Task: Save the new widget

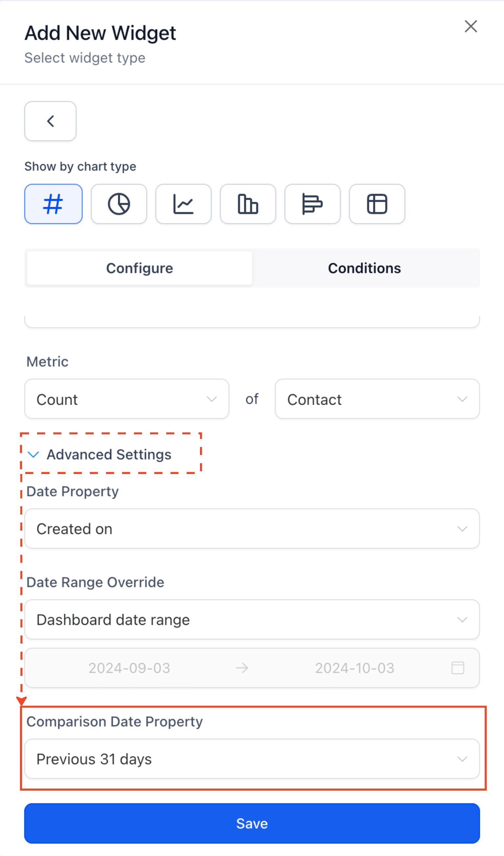Action: pyautogui.click(x=252, y=823)
